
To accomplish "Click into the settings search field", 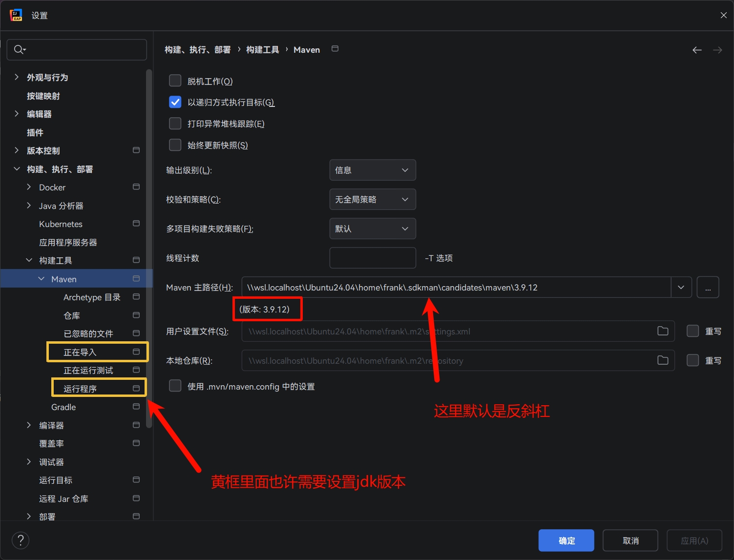I will point(77,49).
